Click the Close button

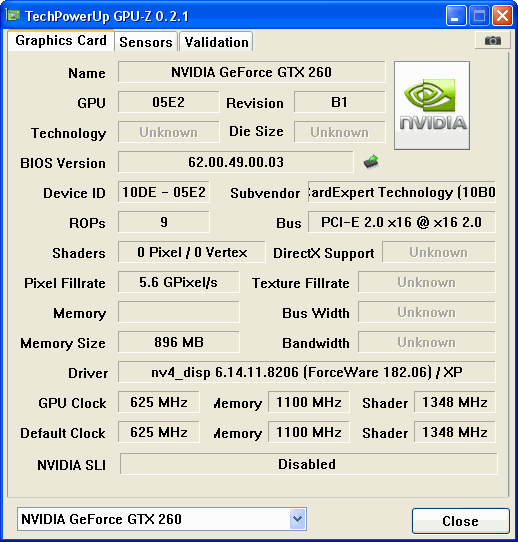click(x=461, y=521)
